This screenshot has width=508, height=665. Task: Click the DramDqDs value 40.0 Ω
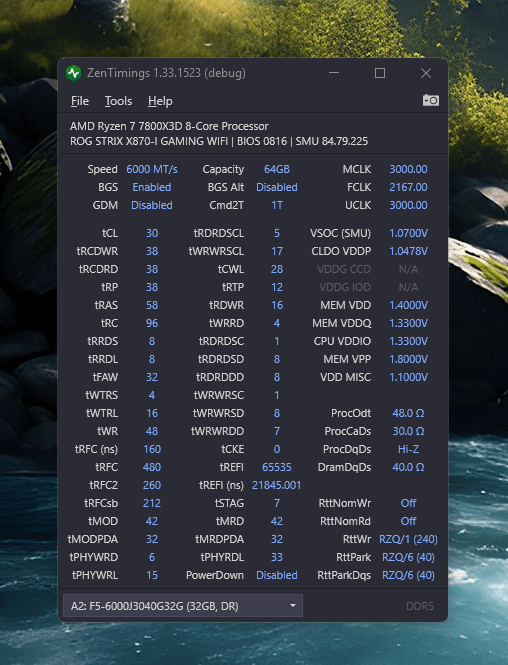point(408,467)
